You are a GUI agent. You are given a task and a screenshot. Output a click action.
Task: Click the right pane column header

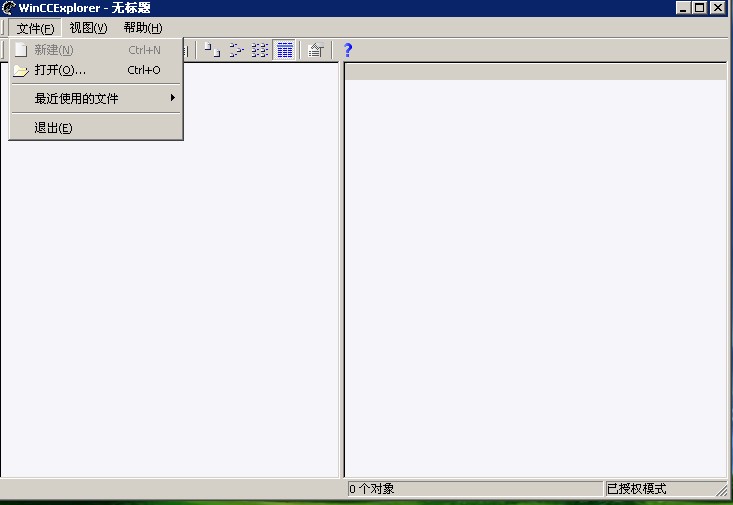[535, 71]
